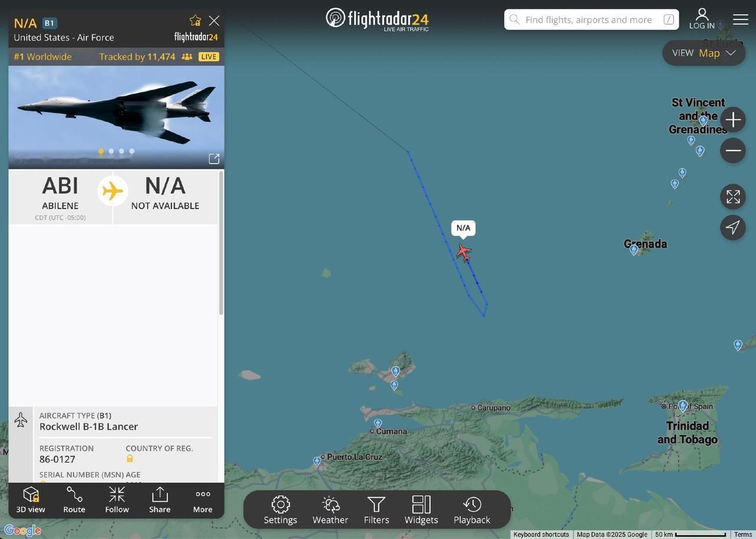This screenshot has width=756, height=539.
Task: Open flight Playback
Action: 472,510
